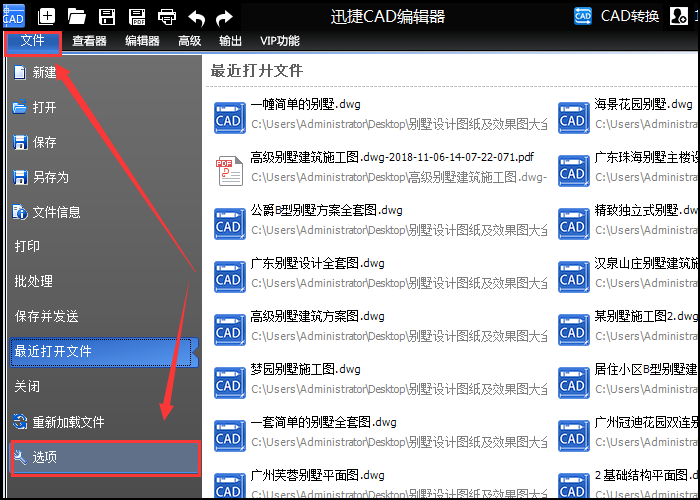
Task: Click the redo arrow icon
Action: (x=224, y=18)
